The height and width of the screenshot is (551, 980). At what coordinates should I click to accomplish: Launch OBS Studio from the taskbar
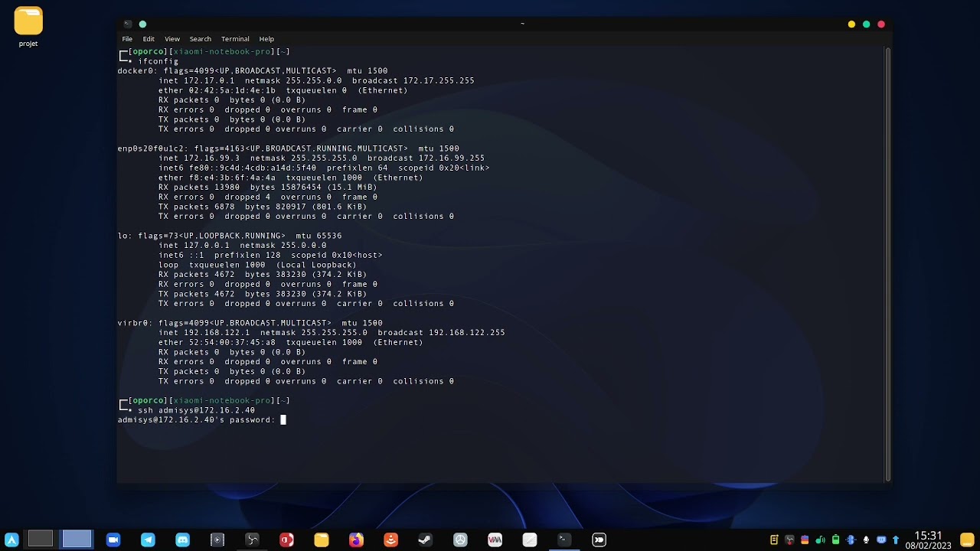pyautogui.click(x=252, y=540)
